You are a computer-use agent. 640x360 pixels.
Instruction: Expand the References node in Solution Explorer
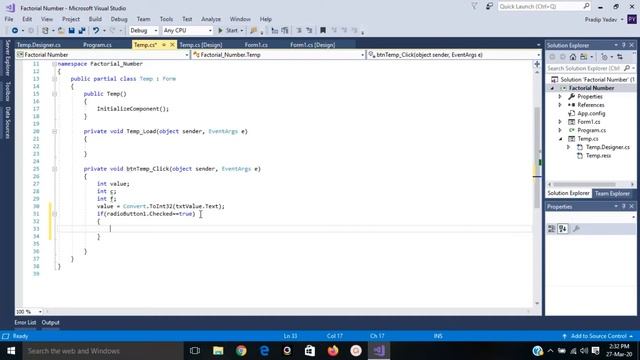560,105
